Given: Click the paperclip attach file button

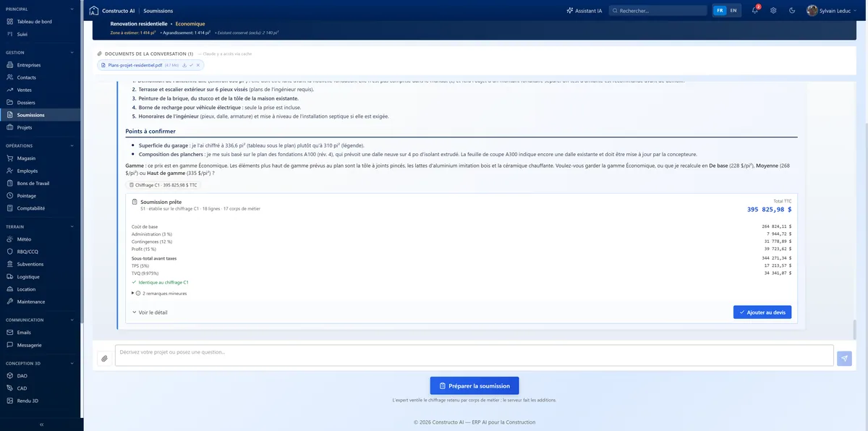Looking at the screenshot, I should (104, 358).
